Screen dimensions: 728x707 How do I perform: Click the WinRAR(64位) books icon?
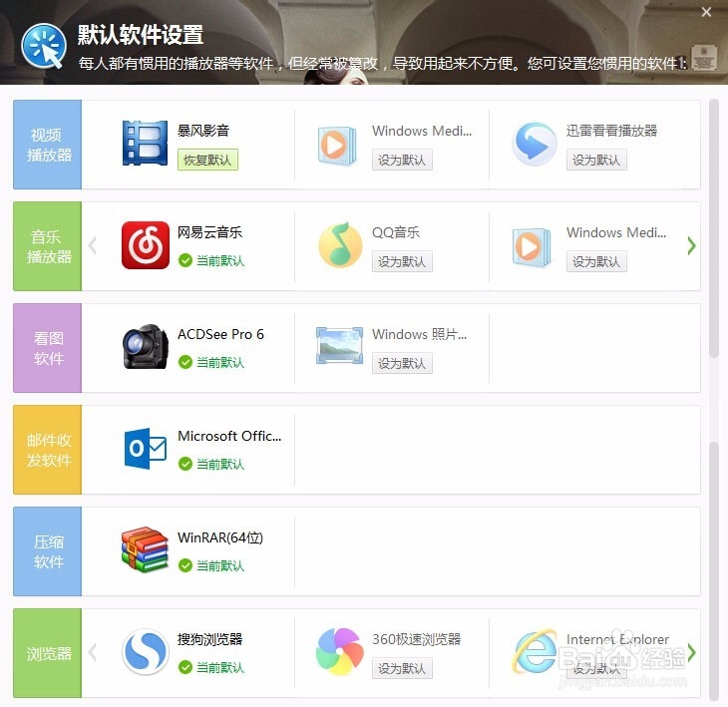click(x=145, y=549)
